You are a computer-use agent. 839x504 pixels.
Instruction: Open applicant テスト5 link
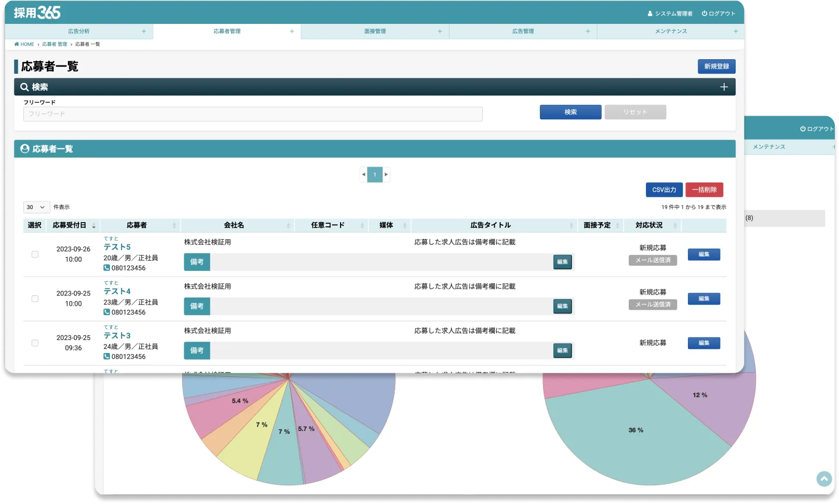117,247
